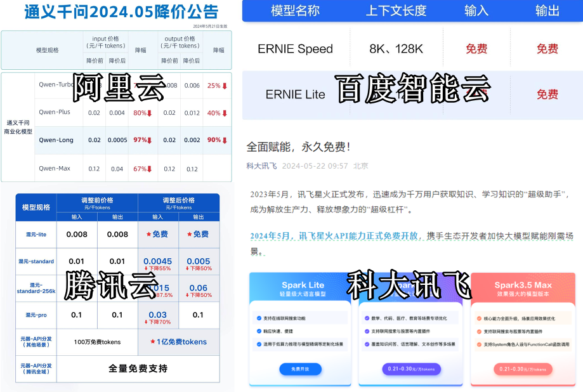The height and width of the screenshot is (392, 583).
Task: Click the red down arrow beside 80%
Action: 150,114
